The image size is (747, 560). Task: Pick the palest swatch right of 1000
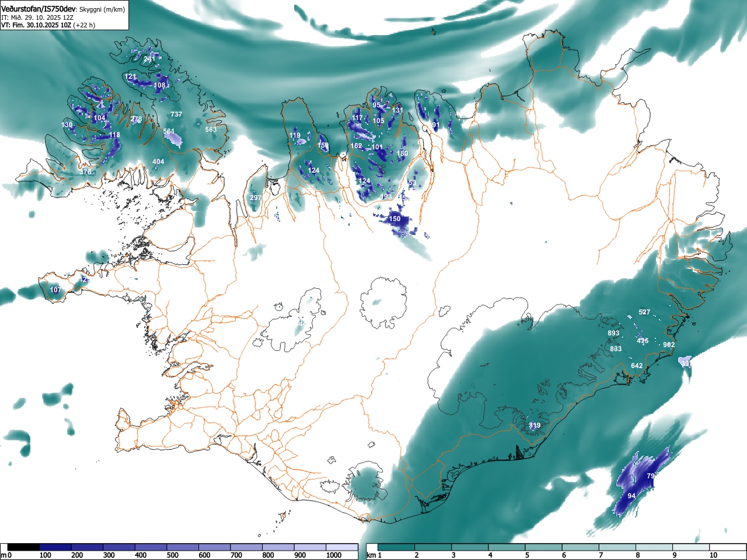click(x=342, y=547)
